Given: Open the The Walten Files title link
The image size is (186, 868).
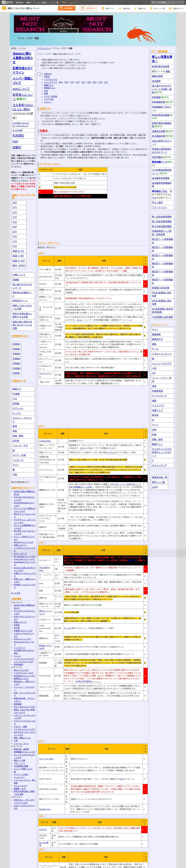Looking at the screenshot, I should pyautogui.click(x=45, y=569).
